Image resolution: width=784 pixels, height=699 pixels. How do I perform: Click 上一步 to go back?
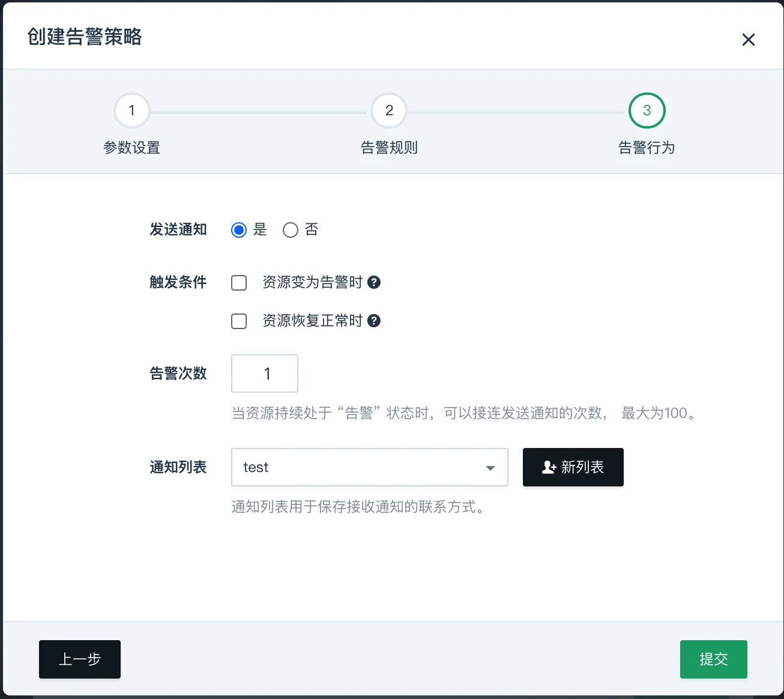click(x=80, y=659)
